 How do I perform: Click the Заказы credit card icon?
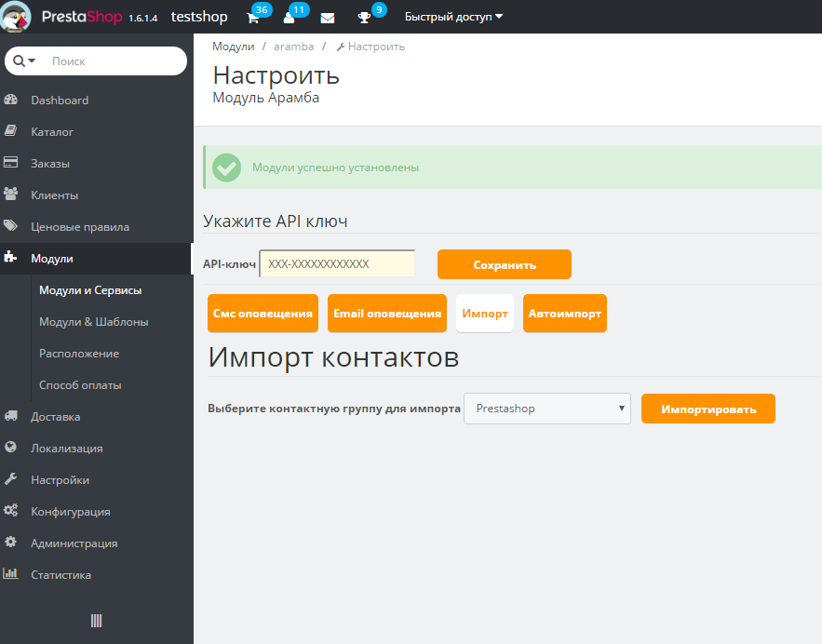tap(10, 163)
